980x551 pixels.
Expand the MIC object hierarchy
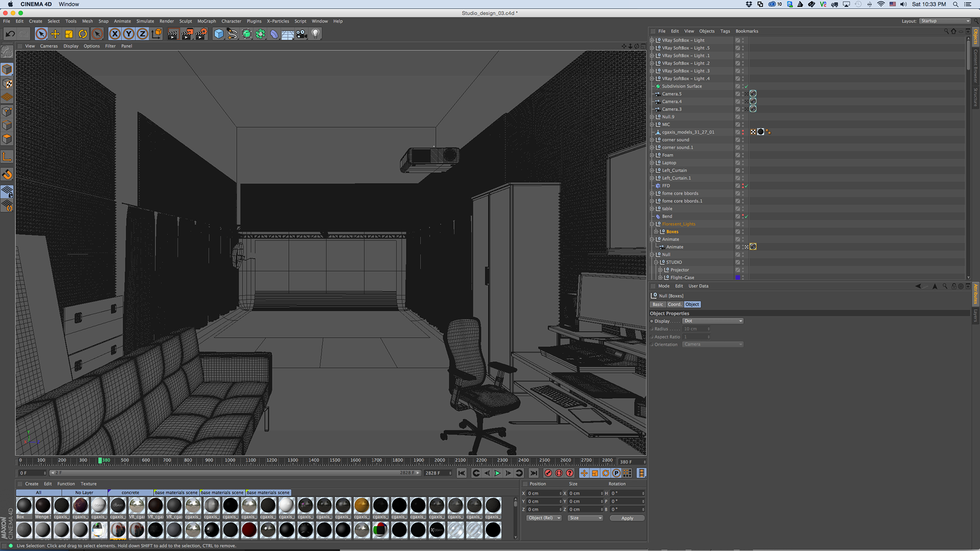tap(652, 124)
